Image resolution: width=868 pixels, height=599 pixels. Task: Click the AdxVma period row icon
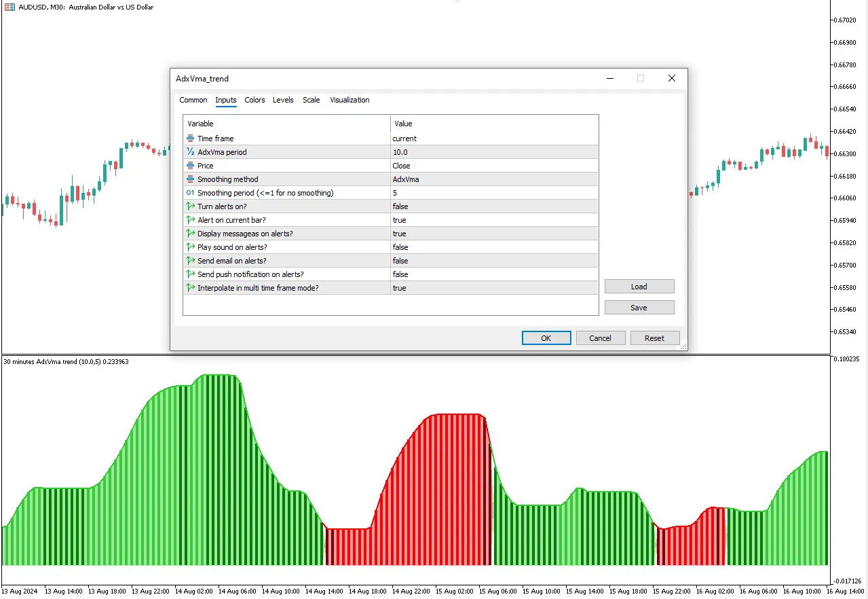click(x=190, y=152)
